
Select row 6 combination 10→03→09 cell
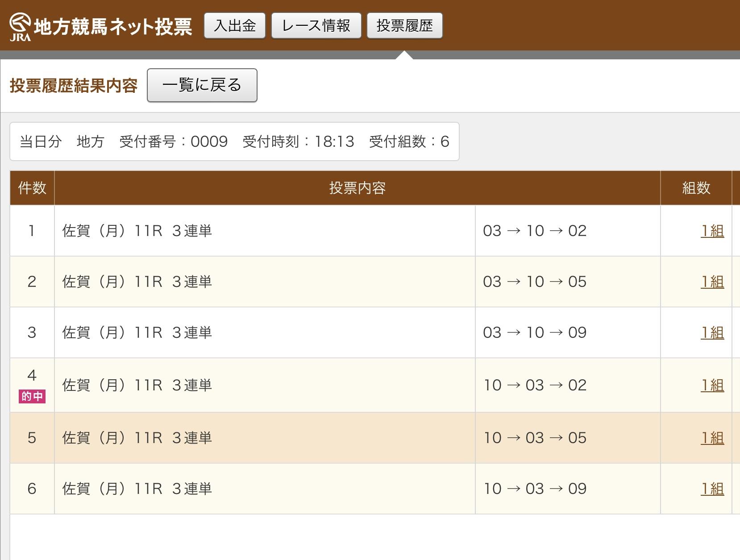tap(535, 489)
